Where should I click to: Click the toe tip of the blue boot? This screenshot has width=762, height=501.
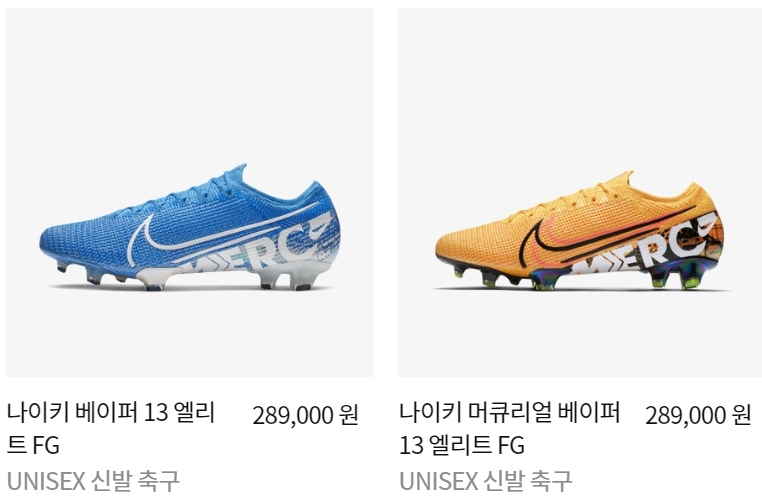coord(49,243)
